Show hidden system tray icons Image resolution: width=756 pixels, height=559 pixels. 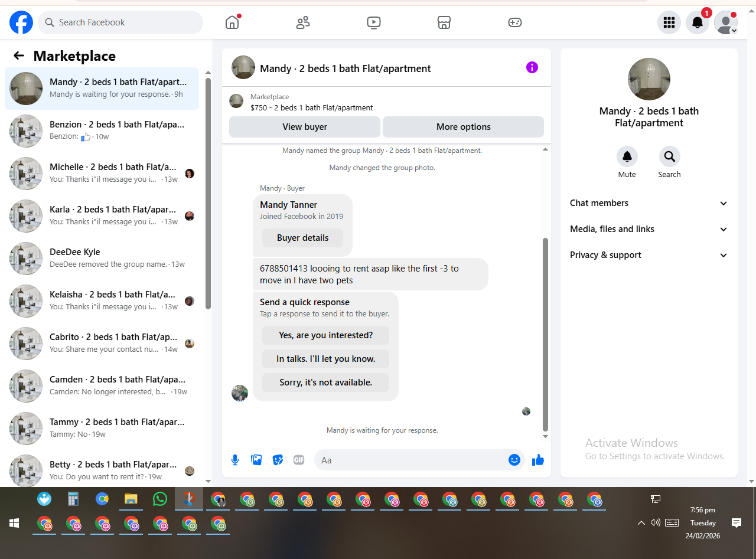click(x=641, y=523)
